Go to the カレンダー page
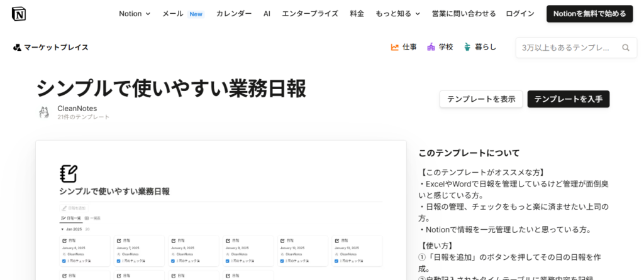Viewport: 644px width, 280px height. 234,14
